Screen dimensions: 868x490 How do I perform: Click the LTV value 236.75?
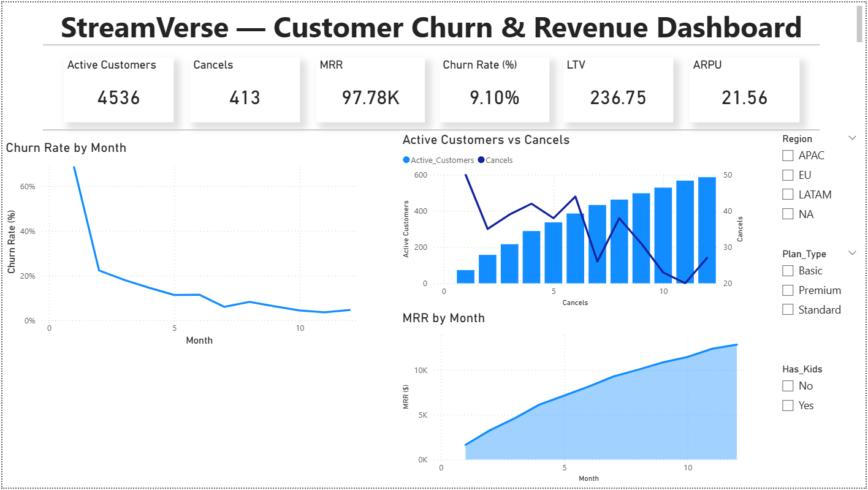[618, 97]
